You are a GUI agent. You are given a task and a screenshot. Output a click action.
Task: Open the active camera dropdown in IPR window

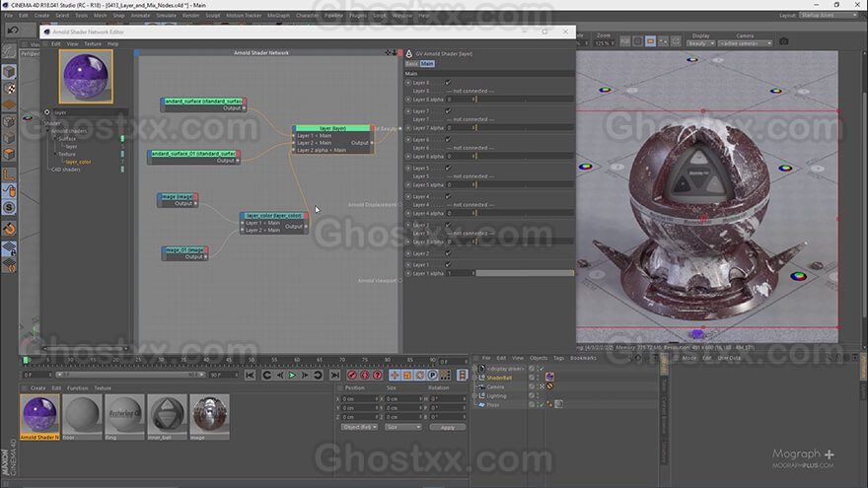point(745,43)
